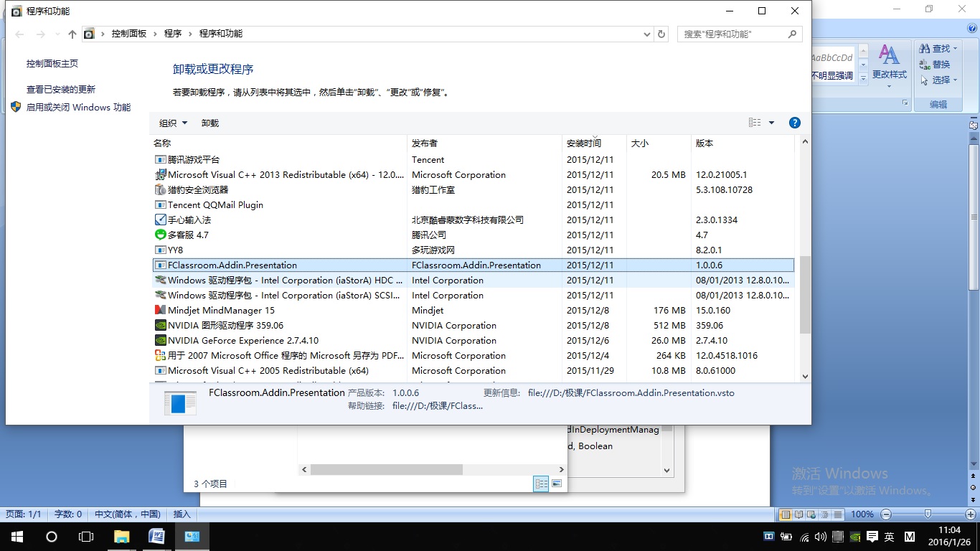Sort list by 大小 column header

click(659, 143)
